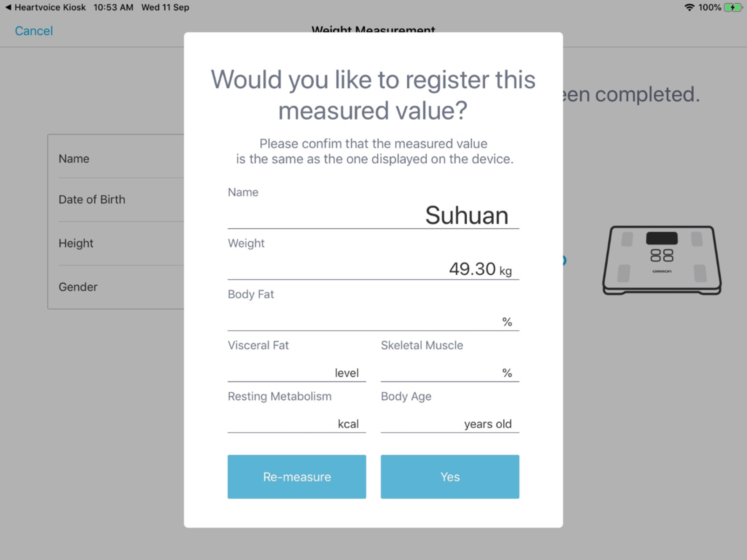
Task: Tap the battery charging icon
Action: (733, 8)
